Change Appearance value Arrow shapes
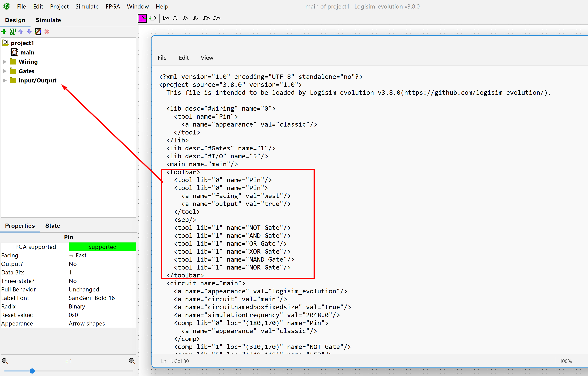 click(x=102, y=324)
